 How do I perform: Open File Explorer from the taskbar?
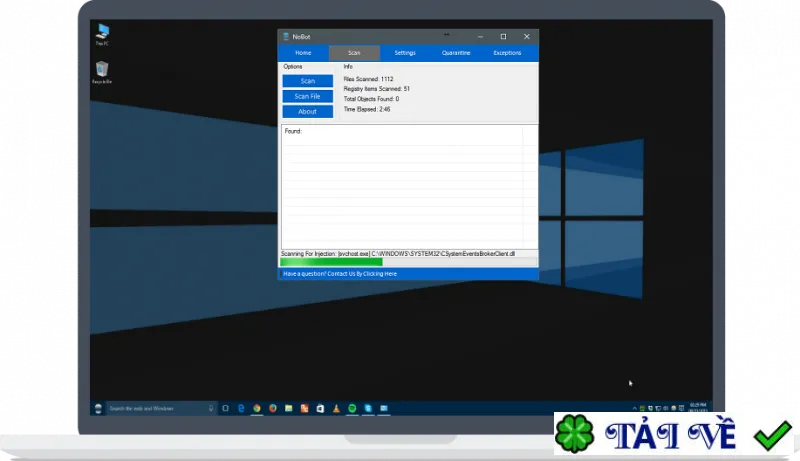point(288,408)
